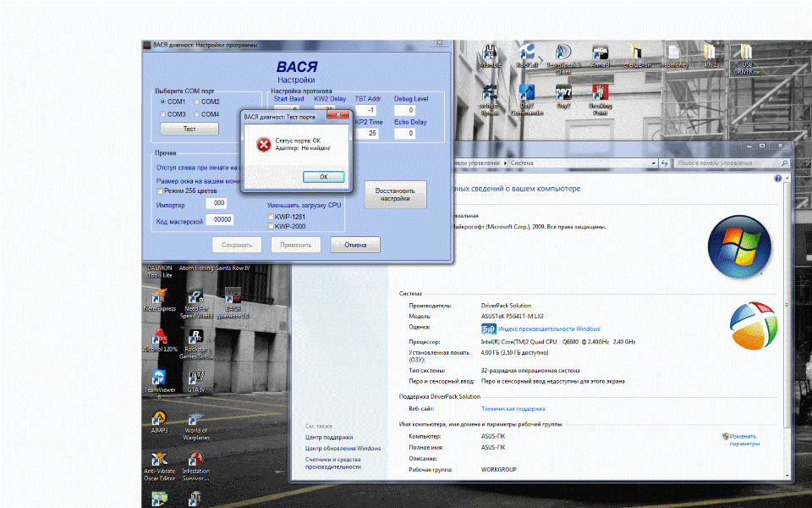Image resolution: width=812 pixels, height=508 pixels.
Task: Click the Отмена button in settings
Action: pos(355,246)
